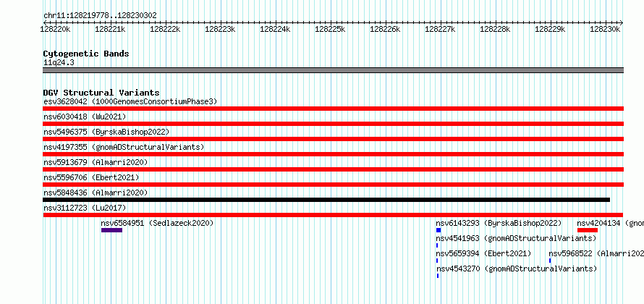Click the red bar under nsv6030418

[333, 124]
